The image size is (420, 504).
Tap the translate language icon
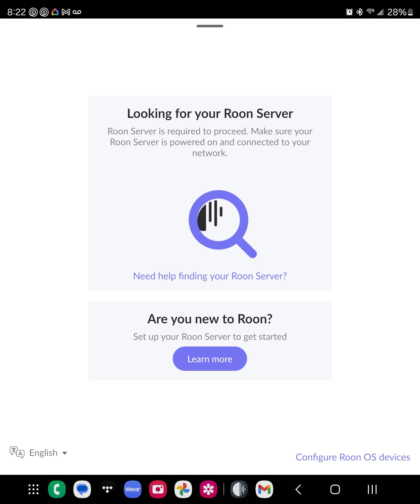[17, 452]
